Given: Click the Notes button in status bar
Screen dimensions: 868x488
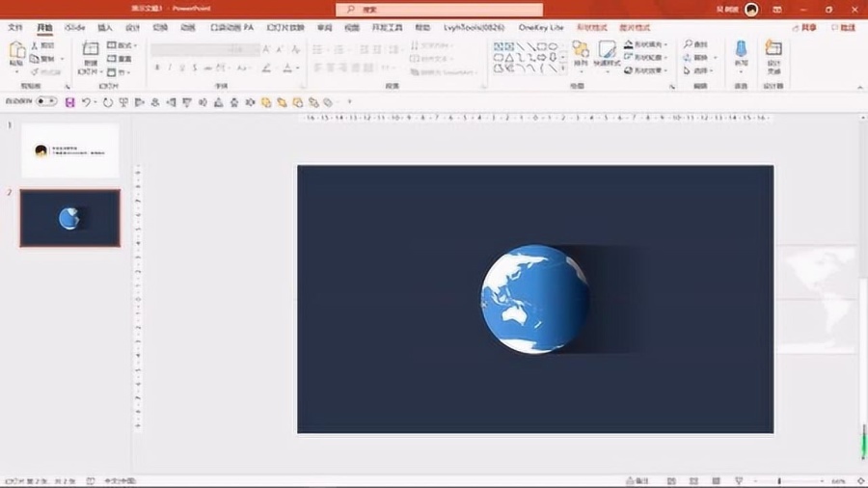Looking at the screenshot, I should pyautogui.click(x=637, y=481).
